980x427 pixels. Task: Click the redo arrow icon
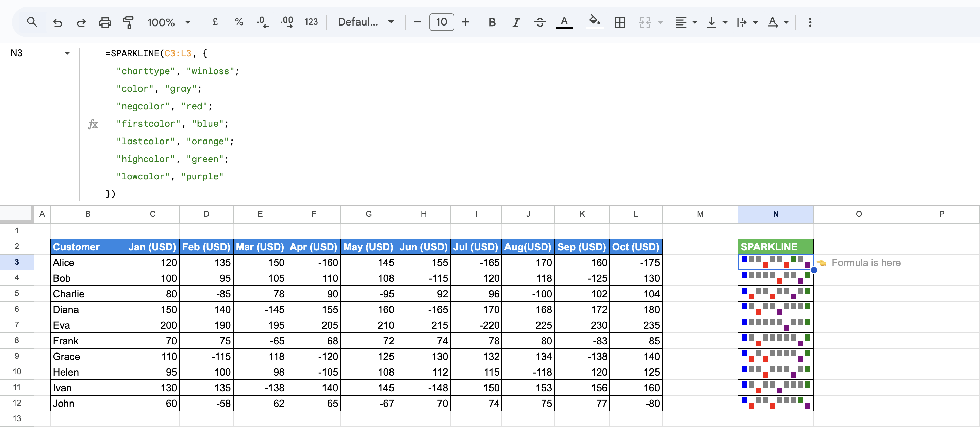pyautogui.click(x=81, y=22)
